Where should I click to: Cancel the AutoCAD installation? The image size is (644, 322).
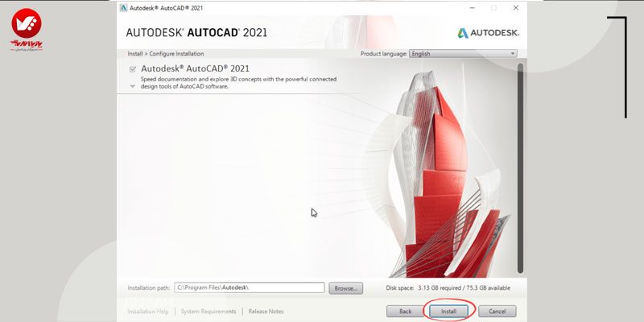(497, 312)
